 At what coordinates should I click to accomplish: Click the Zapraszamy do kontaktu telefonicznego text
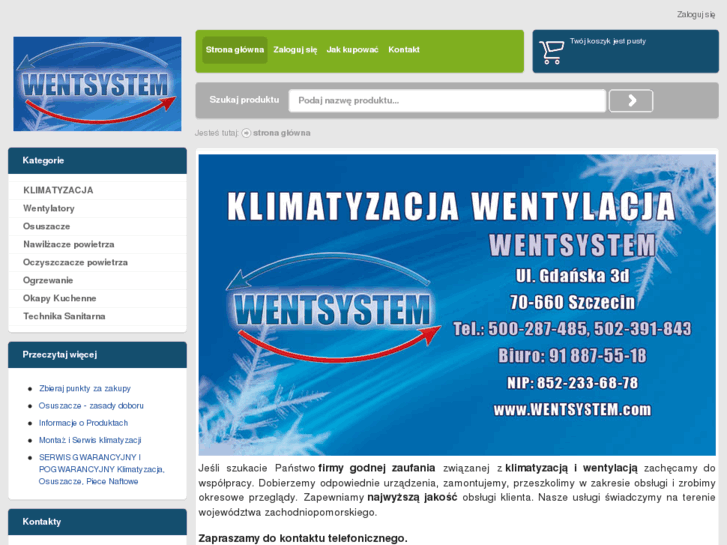tap(303, 539)
